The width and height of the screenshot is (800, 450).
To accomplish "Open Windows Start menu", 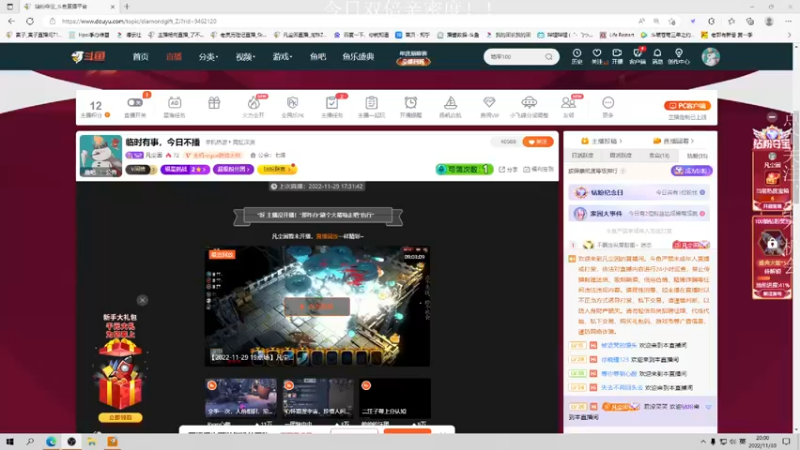I will tap(10, 442).
